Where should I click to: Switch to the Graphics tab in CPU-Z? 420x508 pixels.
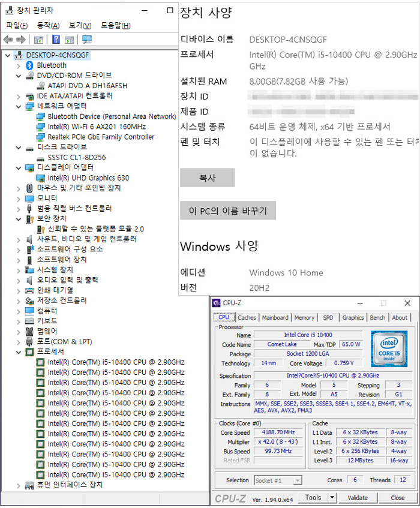pos(353,317)
